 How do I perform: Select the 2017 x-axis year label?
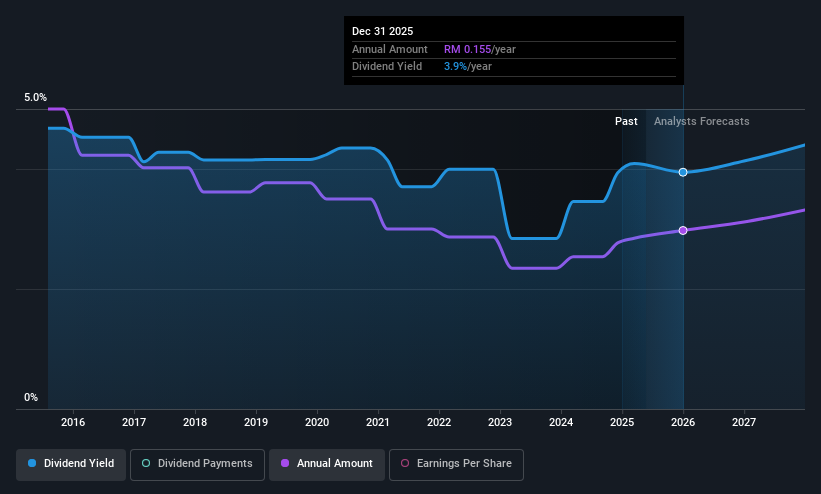[134, 422]
